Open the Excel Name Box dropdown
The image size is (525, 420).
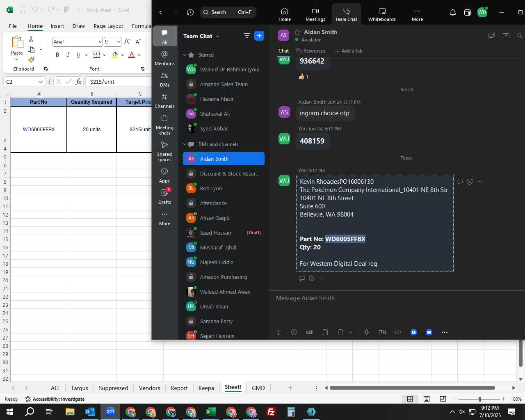(40, 82)
